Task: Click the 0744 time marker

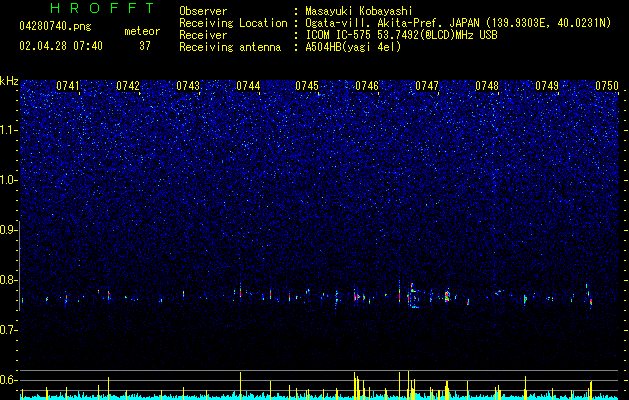Action: click(x=248, y=86)
